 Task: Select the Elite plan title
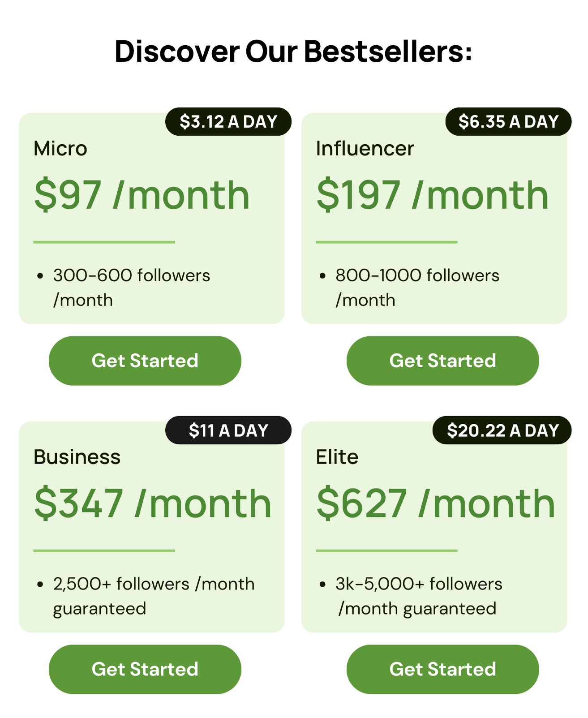[x=337, y=457]
